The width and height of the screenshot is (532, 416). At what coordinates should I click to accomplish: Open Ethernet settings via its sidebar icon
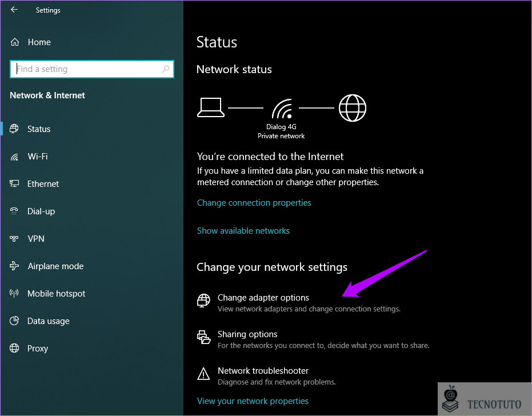[x=14, y=183]
